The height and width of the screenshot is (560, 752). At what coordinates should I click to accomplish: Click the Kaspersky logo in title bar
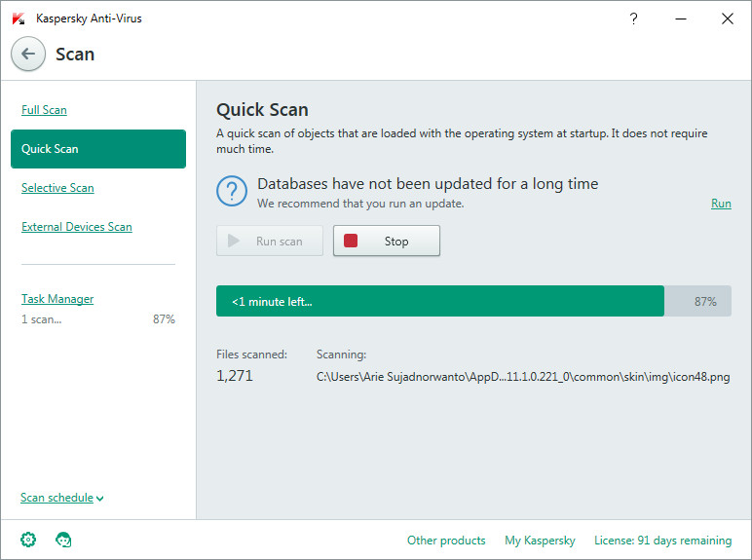(19, 19)
